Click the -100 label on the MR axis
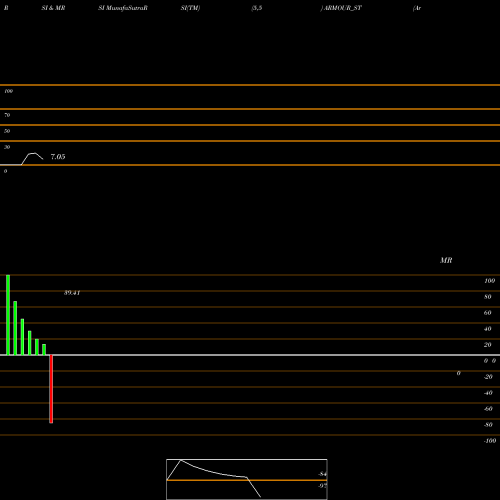The height and width of the screenshot is (500, 500). [490, 441]
